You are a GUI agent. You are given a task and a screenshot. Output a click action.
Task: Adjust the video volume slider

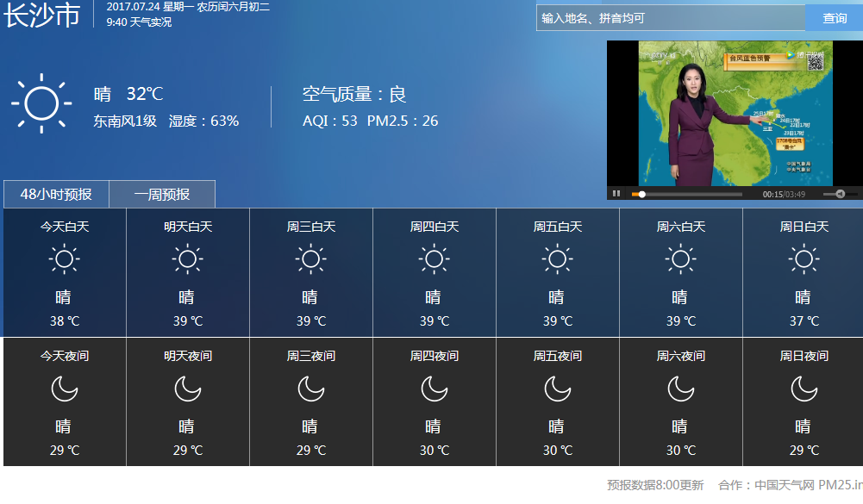click(x=836, y=194)
